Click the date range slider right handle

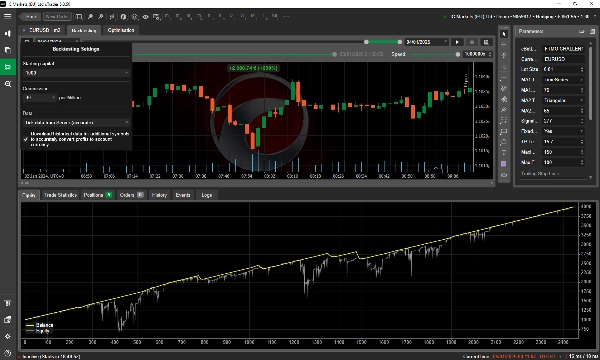[399, 42]
